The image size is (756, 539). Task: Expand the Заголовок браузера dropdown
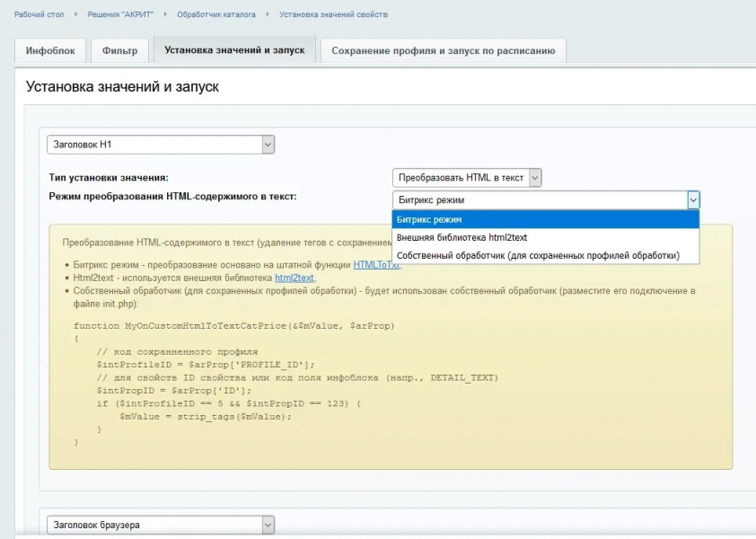tap(161, 525)
